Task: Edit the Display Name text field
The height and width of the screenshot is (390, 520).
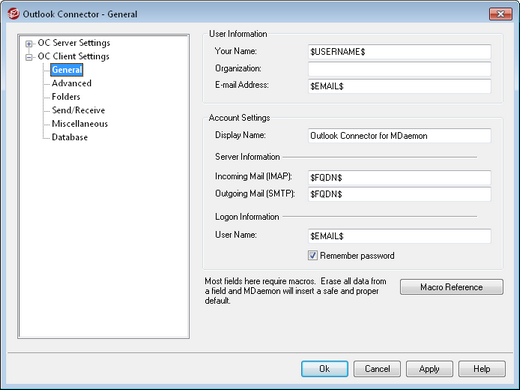Action: point(399,136)
